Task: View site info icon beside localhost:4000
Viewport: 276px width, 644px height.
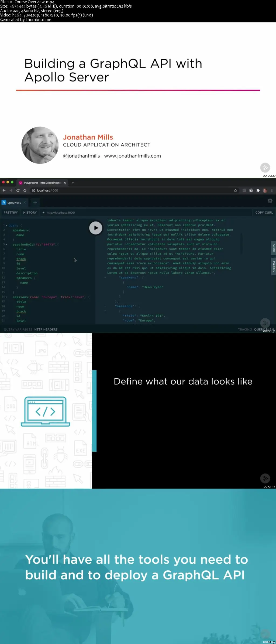Action: tap(34, 190)
